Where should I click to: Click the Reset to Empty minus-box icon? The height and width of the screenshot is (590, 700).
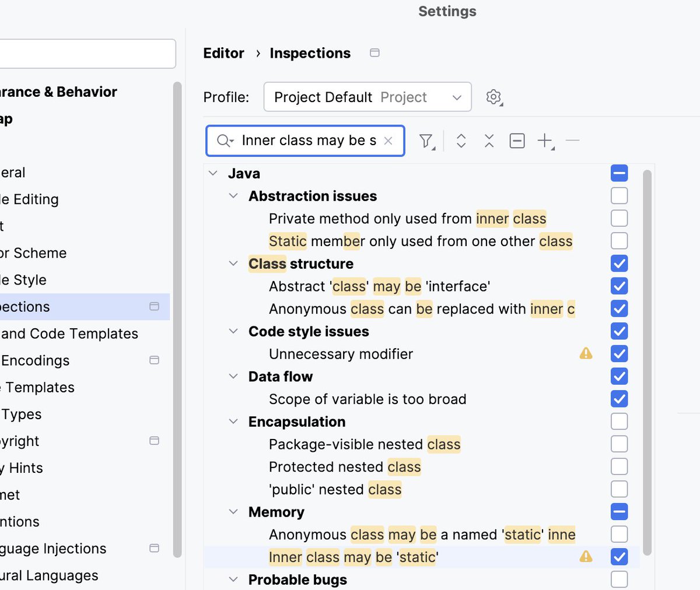[517, 141]
